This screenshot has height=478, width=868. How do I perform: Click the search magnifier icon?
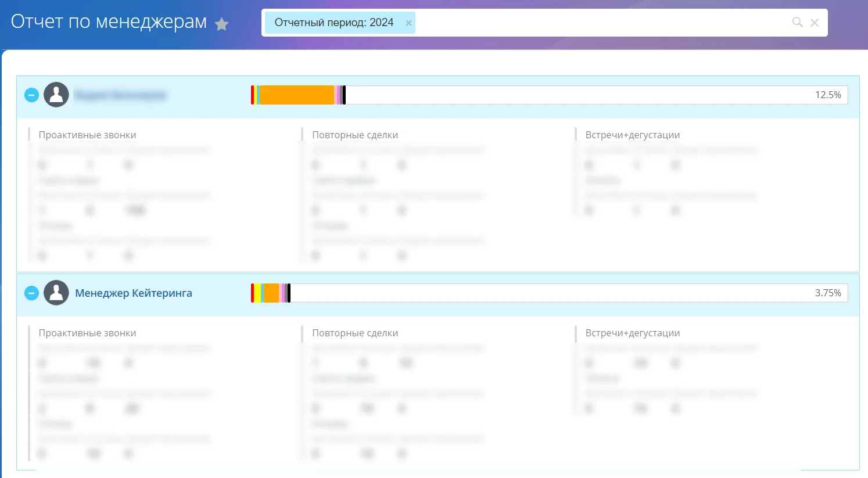point(798,22)
